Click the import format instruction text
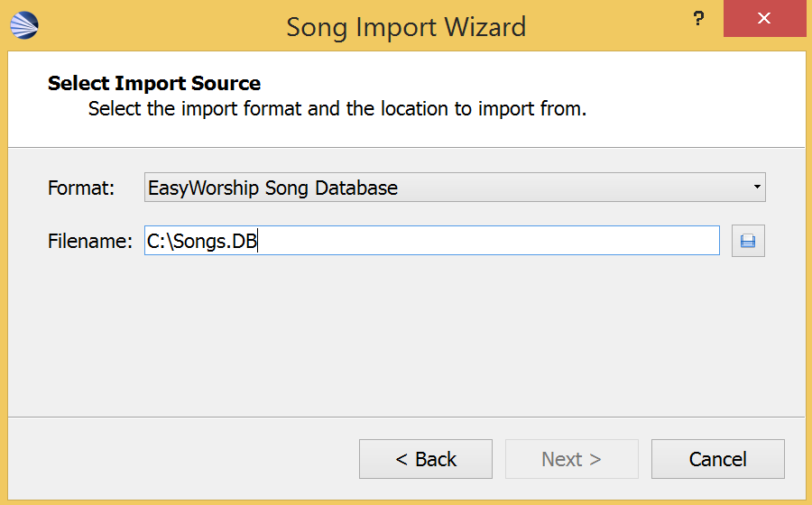812x505 pixels. pos(337,109)
